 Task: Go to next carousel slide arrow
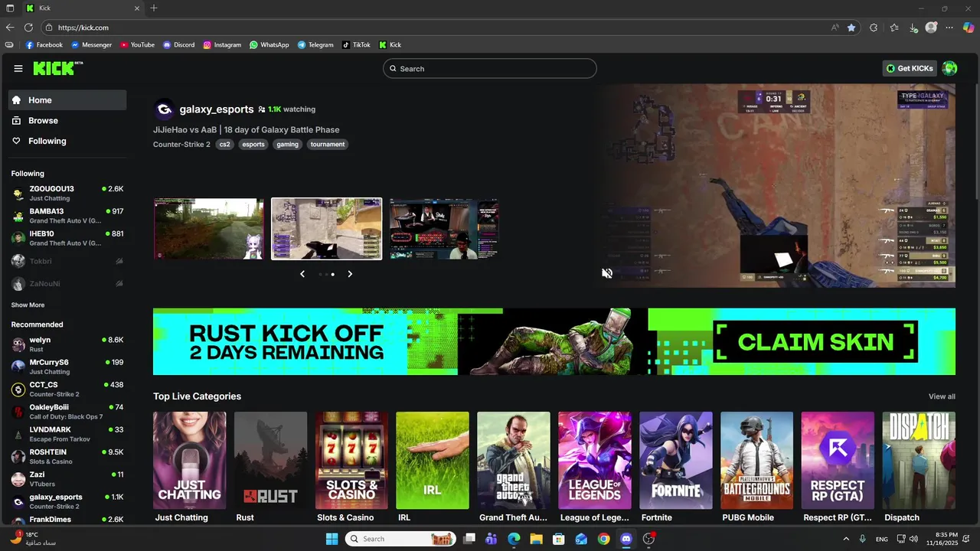coord(350,274)
